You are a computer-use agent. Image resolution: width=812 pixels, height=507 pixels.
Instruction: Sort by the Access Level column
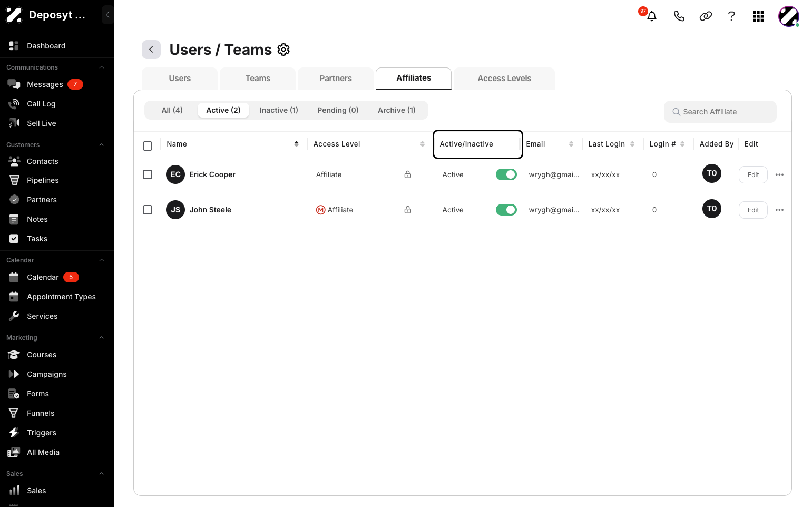(423, 144)
